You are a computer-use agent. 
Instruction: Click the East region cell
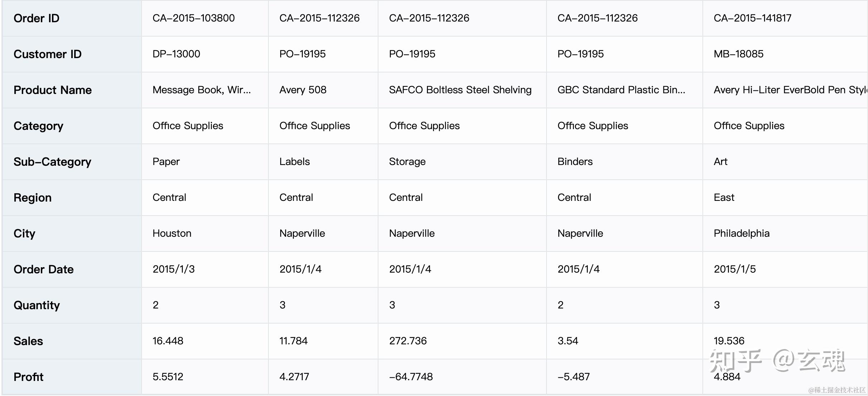pos(724,198)
